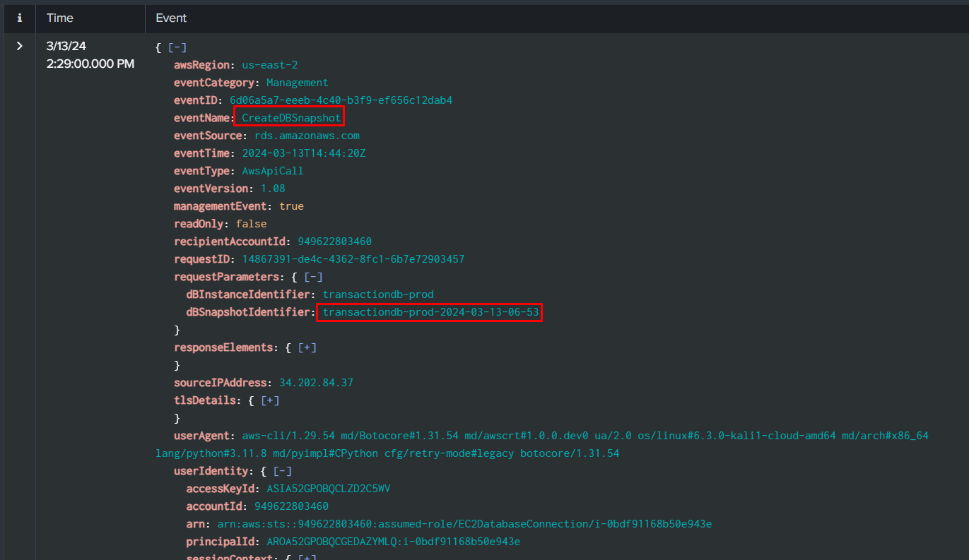
Task: Click the dBSnapshotIdentifier value
Action: tap(428, 312)
